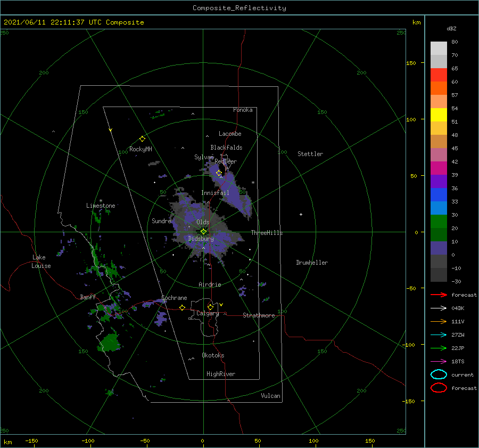Pick the orange 57-60 dBZ swatch
Screen dimensions: 479x448
click(x=439, y=88)
